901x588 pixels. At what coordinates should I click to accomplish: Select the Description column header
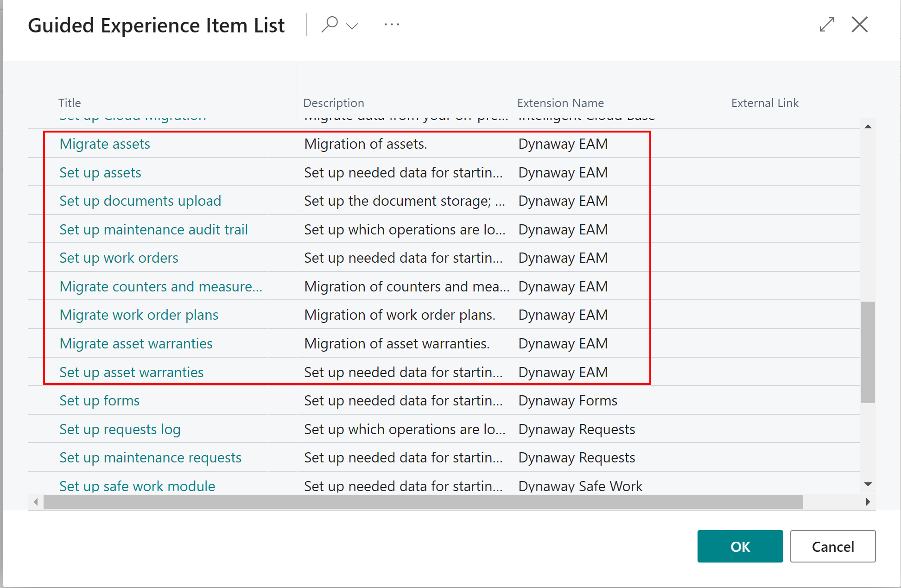(333, 103)
